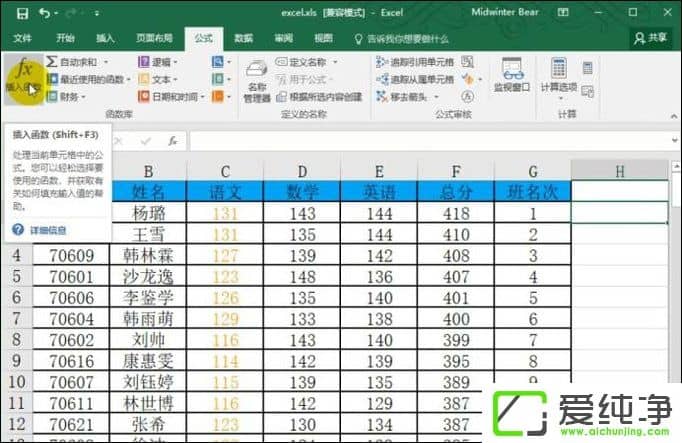Click Midwinter Bear account name
The height and width of the screenshot is (443, 682).
pos(505,12)
